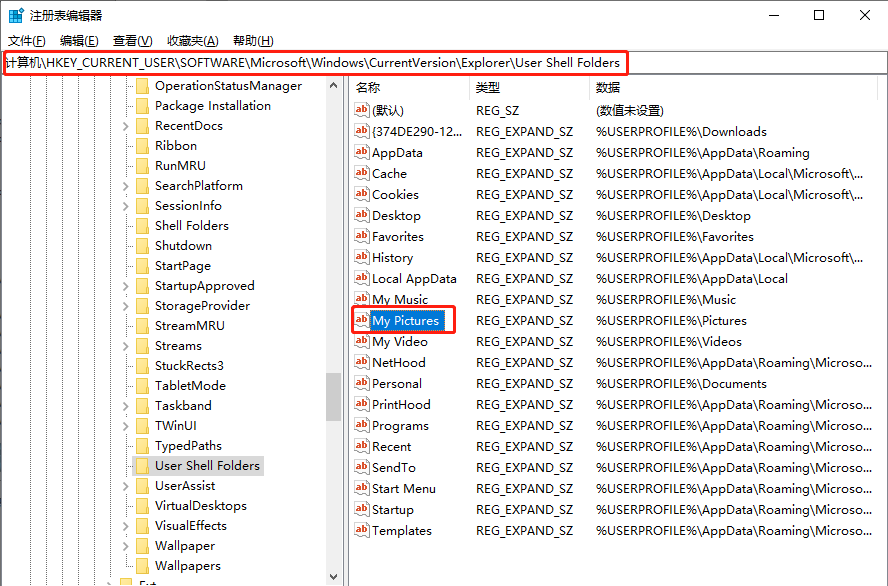Expand the Taskband key
This screenshot has height=586, width=888.
[x=126, y=406]
